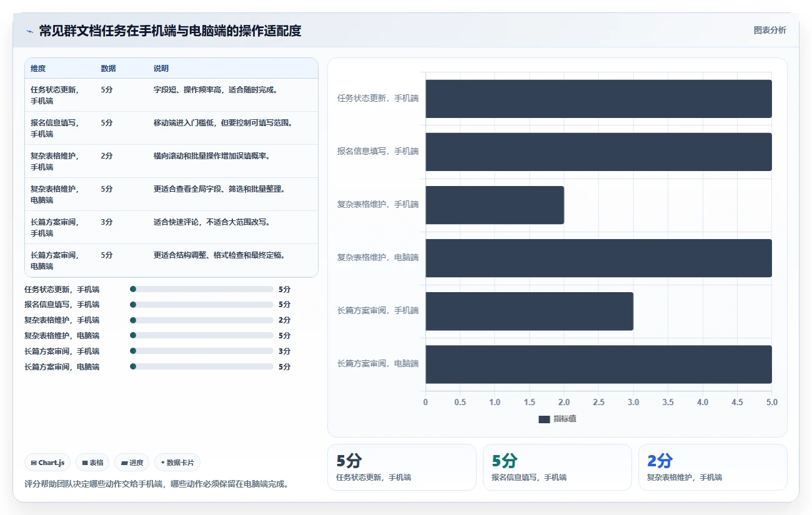This screenshot has width=812, height=515.
Task: Click the page title 常见群文档任务在手机端与电脑端的操作适配度
Action: 170,31
